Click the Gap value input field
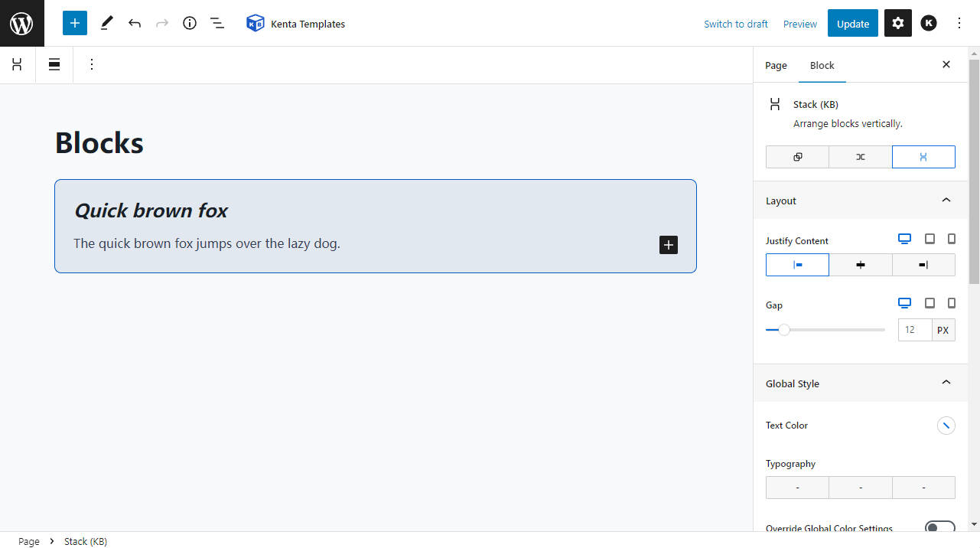The width and height of the screenshot is (980, 548). point(915,330)
